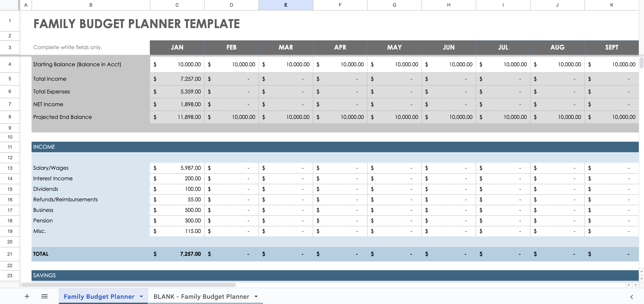Select column K header
This screenshot has width=644, height=304.
(612, 5)
